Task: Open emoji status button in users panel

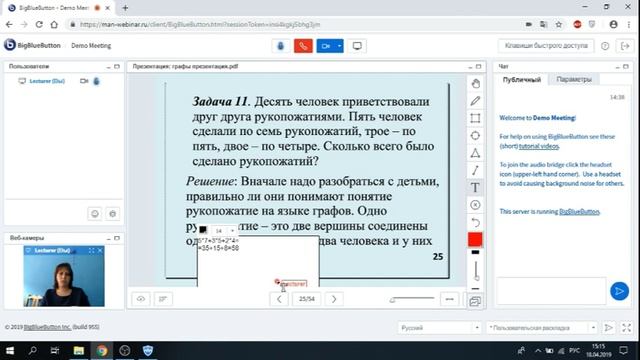Action: click(95, 213)
